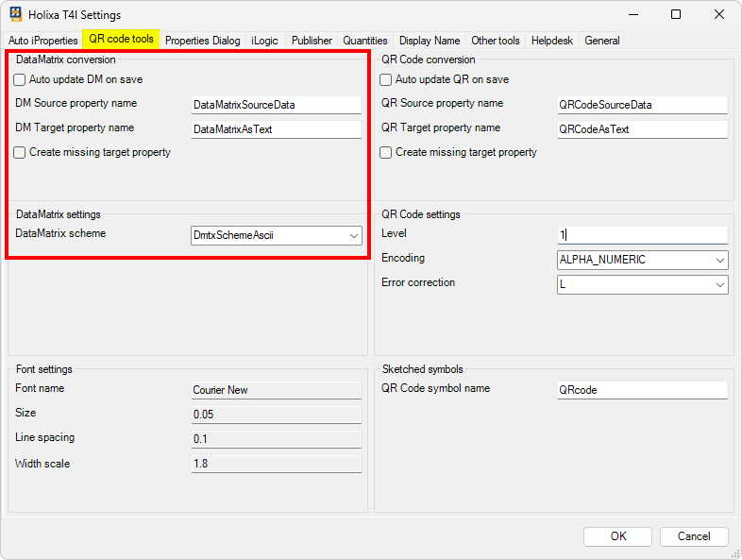Click the QR Code symbol name field

click(642, 390)
